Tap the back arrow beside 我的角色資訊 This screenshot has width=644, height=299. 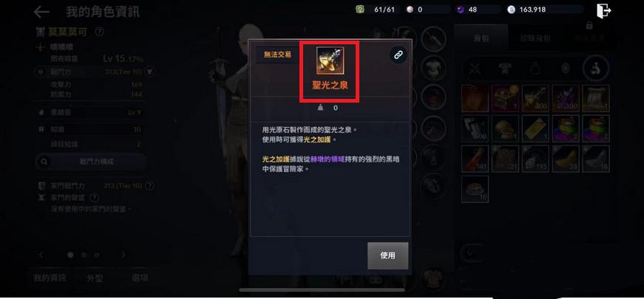(41, 12)
